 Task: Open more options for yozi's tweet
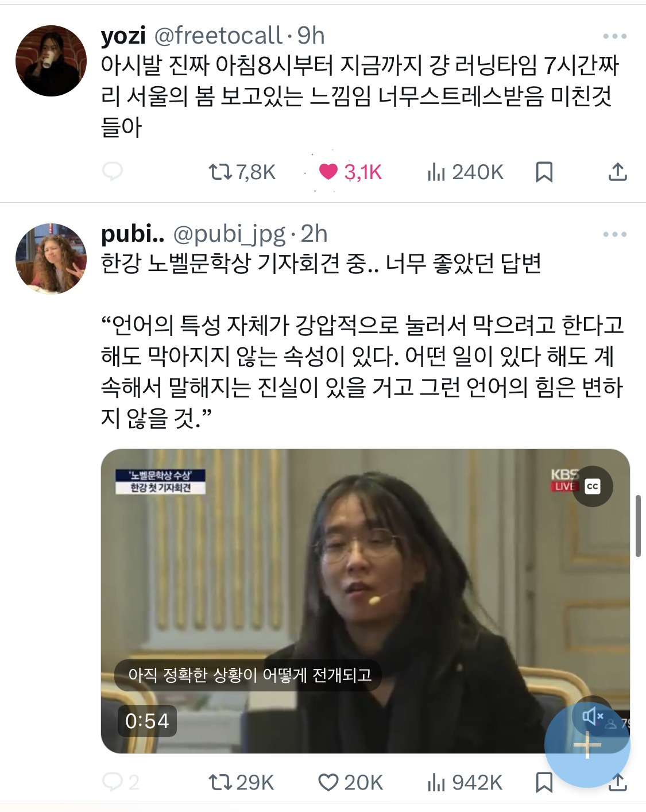[x=615, y=36]
